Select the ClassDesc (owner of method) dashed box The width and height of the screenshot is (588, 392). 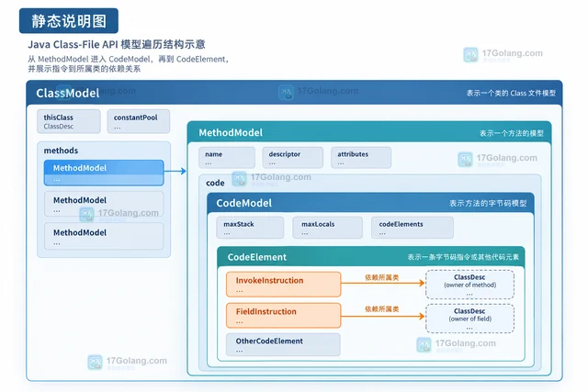469,285
